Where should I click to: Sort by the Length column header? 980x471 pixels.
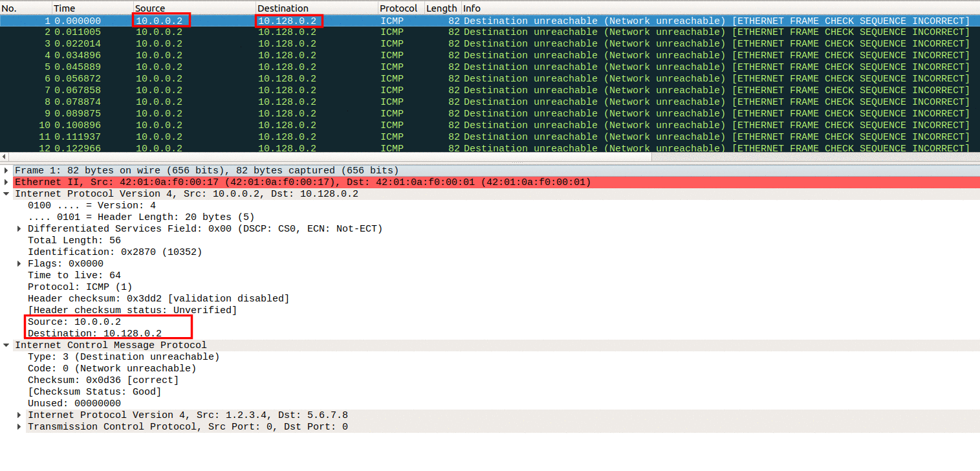pyautogui.click(x=442, y=8)
